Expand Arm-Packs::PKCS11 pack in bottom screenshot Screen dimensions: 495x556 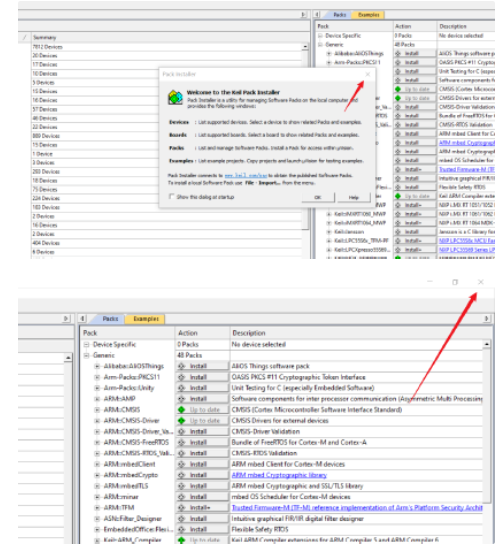(x=97, y=377)
